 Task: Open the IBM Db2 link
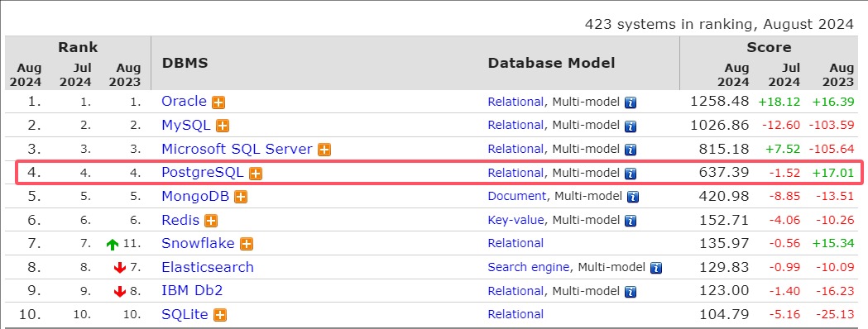click(x=192, y=291)
